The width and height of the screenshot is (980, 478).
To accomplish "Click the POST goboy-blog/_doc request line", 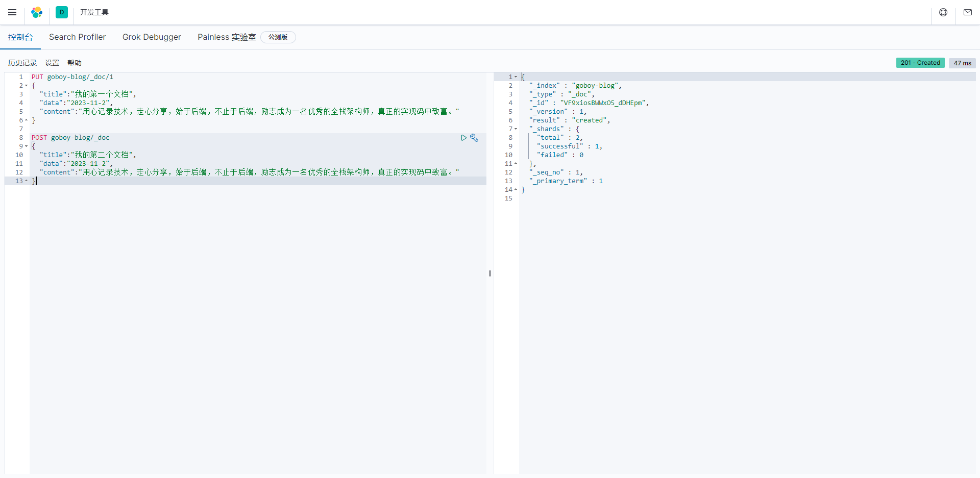I will pyautogui.click(x=70, y=138).
